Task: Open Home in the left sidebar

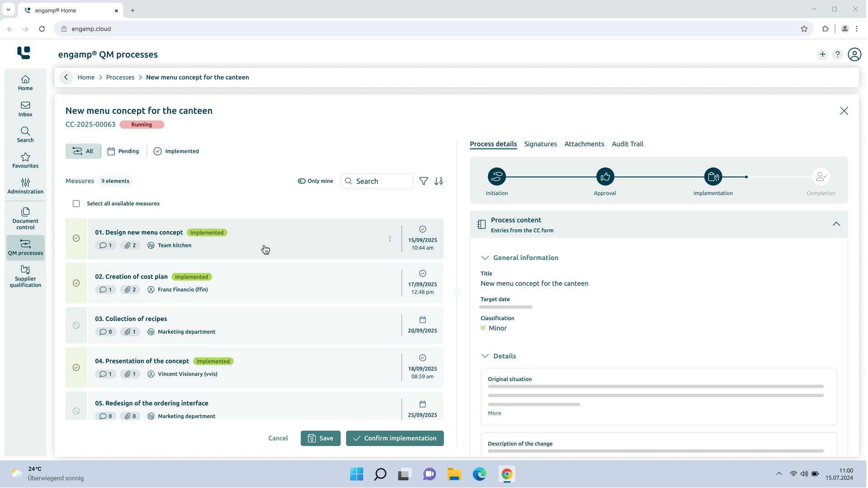Action: point(25,83)
